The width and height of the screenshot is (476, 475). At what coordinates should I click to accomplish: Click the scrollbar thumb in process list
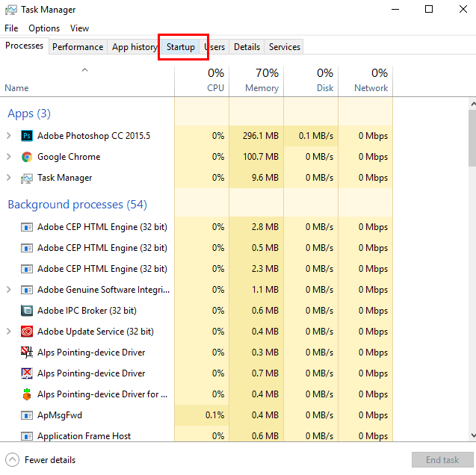(472, 138)
